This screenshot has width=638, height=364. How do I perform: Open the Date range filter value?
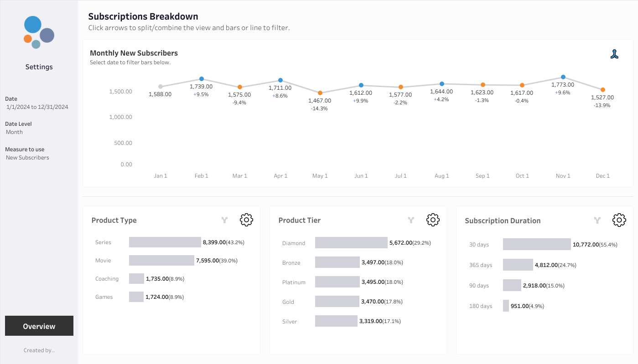(x=37, y=107)
